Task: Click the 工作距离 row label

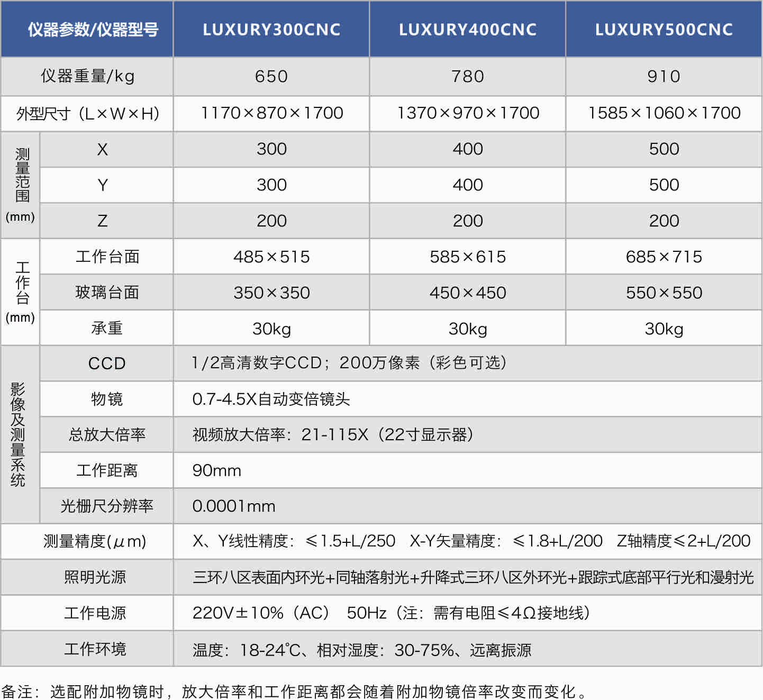Action: 107,470
